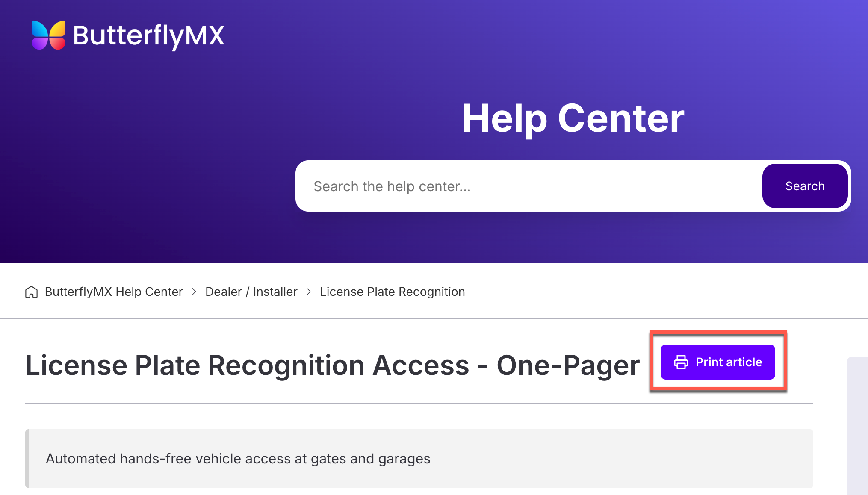
Task: Click the Print article label text
Action: pyautogui.click(x=729, y=362)
